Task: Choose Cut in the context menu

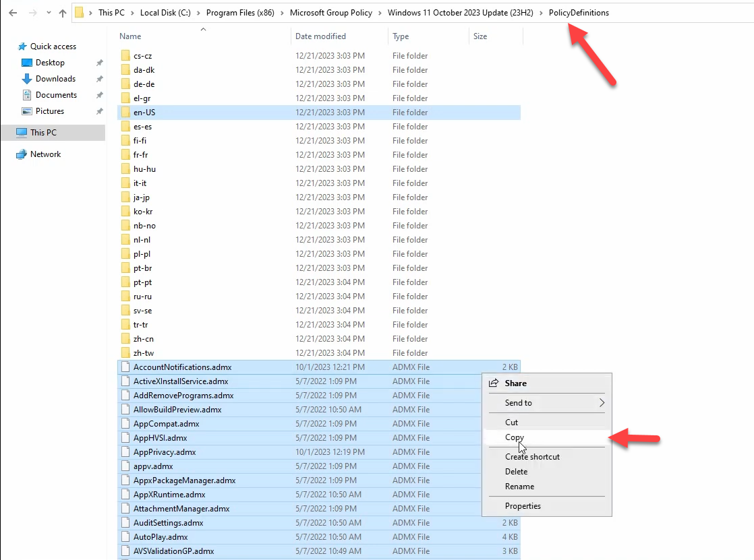Action: (547, 423)
